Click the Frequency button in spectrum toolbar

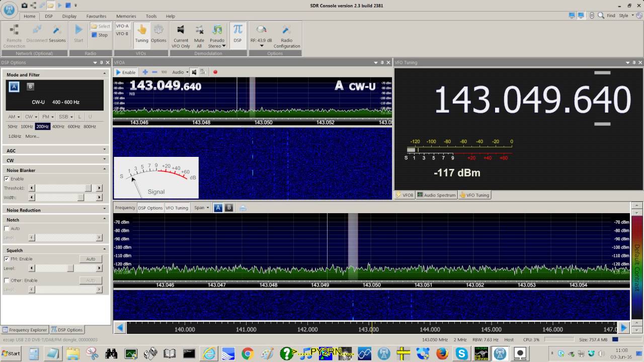[125, 208]
